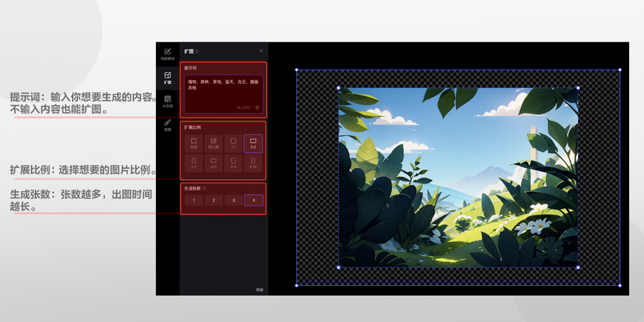Click the help icon beside 生成张数
This screenshot has width=644, height=322.
click(x=204, y=189)
